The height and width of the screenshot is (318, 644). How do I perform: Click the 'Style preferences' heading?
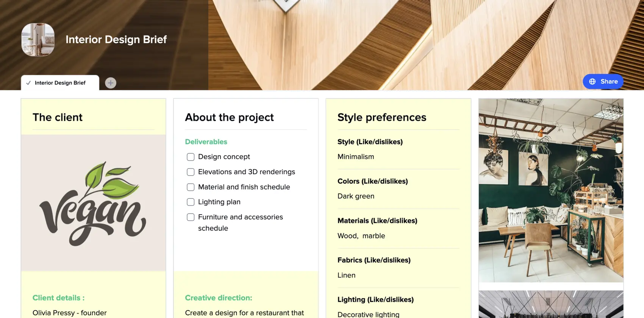(x=382, y=117)
